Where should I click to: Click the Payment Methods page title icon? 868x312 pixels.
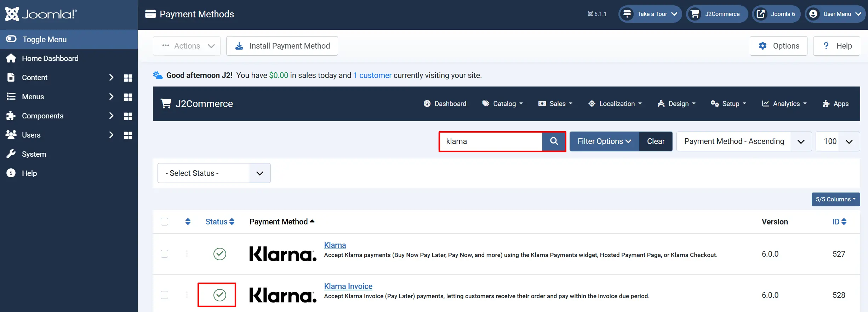(x=150, y=14)
